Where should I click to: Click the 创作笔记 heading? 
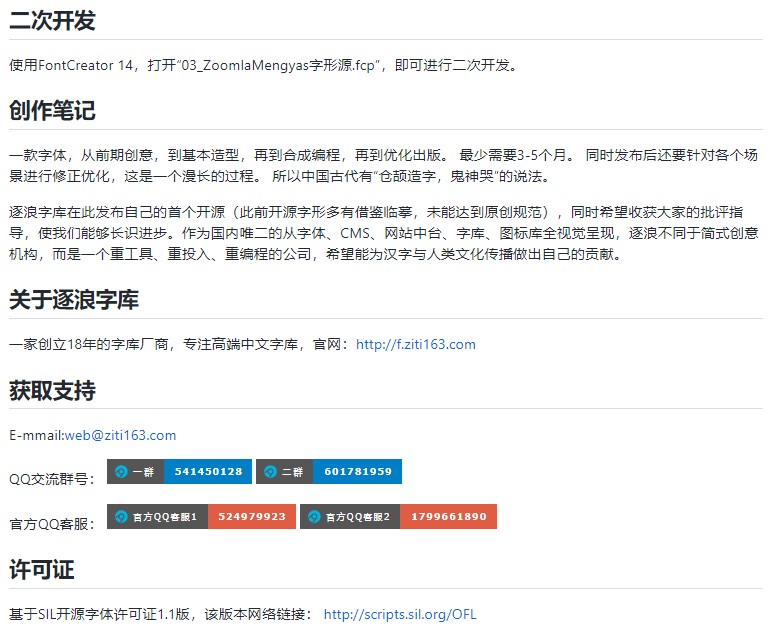coord(52,110)
